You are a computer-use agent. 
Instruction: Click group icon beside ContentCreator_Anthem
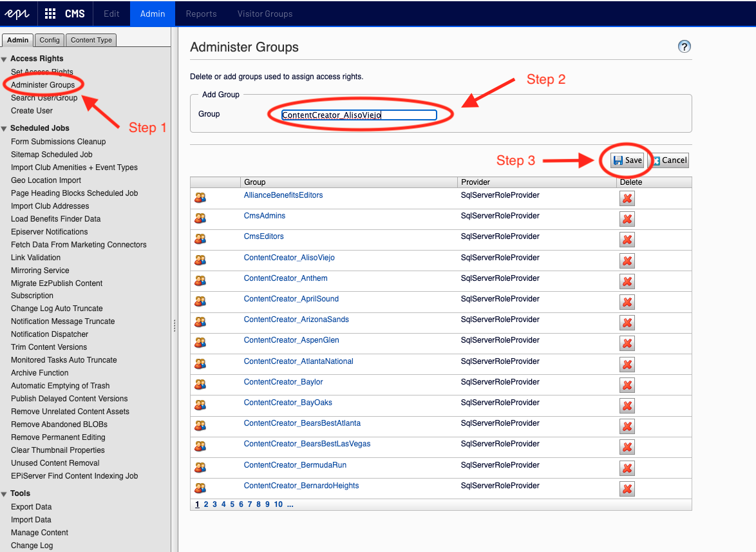point(200,281)
